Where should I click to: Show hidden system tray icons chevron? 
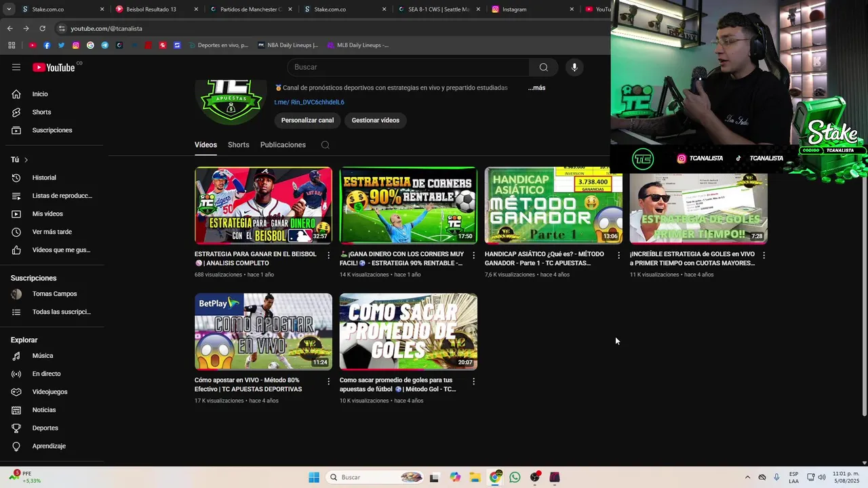747,477
